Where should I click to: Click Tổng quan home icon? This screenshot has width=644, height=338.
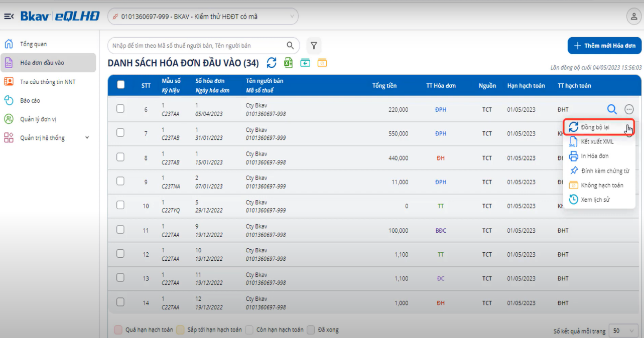point(9,44)
